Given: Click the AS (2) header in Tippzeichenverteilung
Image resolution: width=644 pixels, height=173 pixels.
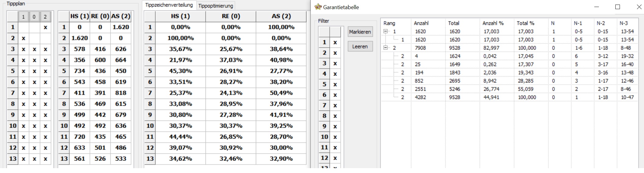Looking at the screenshot, I should 281,16.
